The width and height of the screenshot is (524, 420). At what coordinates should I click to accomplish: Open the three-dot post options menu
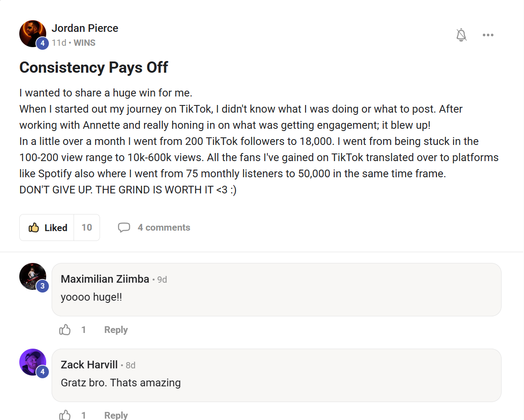(x=488, y=35)
